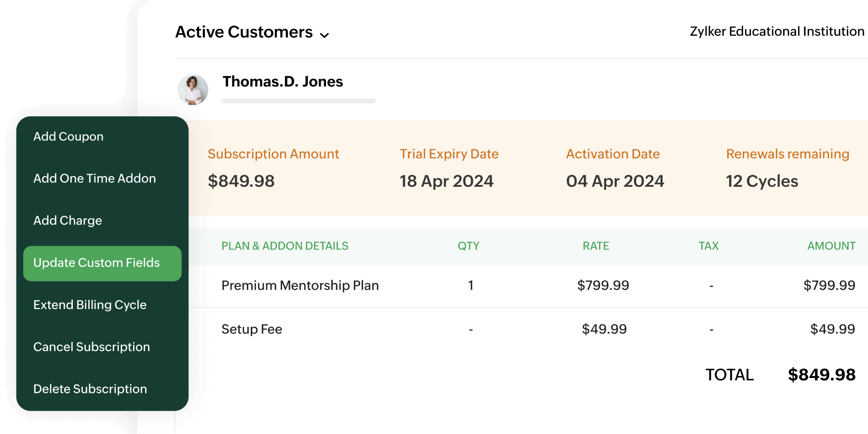The image size is (868, 434).
Task: Open the customer Thomas.D. Jones name link
Action: (x=282, y=82)
